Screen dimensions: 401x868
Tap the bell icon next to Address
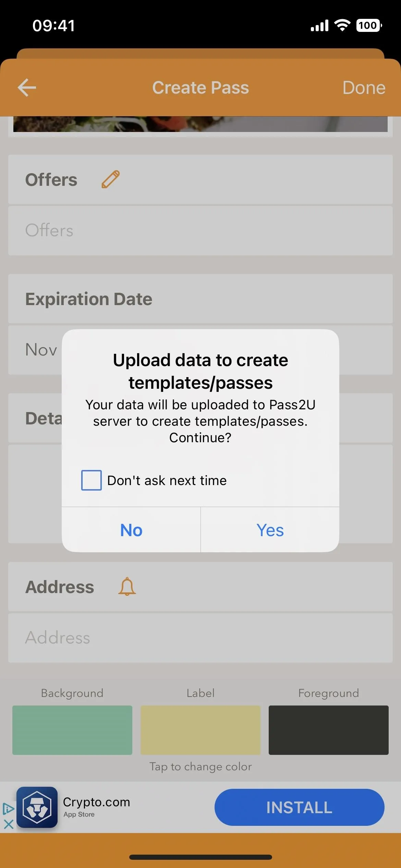pyautogui.click(x=127, y=587)
